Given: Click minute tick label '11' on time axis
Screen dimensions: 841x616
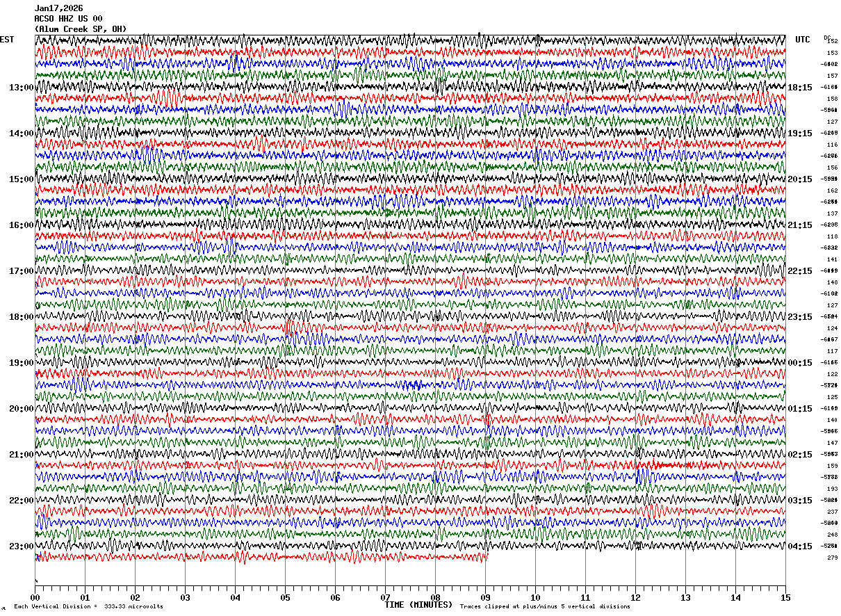Looking at the screenshot, I should pyautogui.click(x=585, y=597).
